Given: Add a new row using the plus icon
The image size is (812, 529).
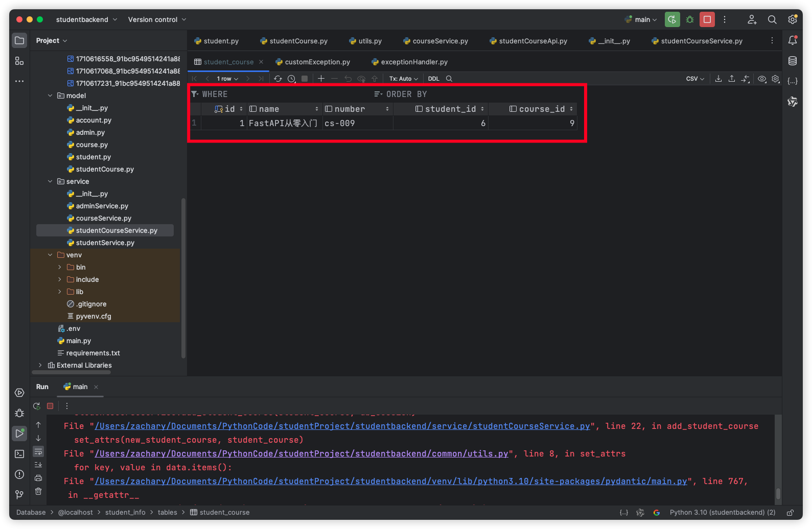Looking at the screenshot, I should (x=321, y=79).
